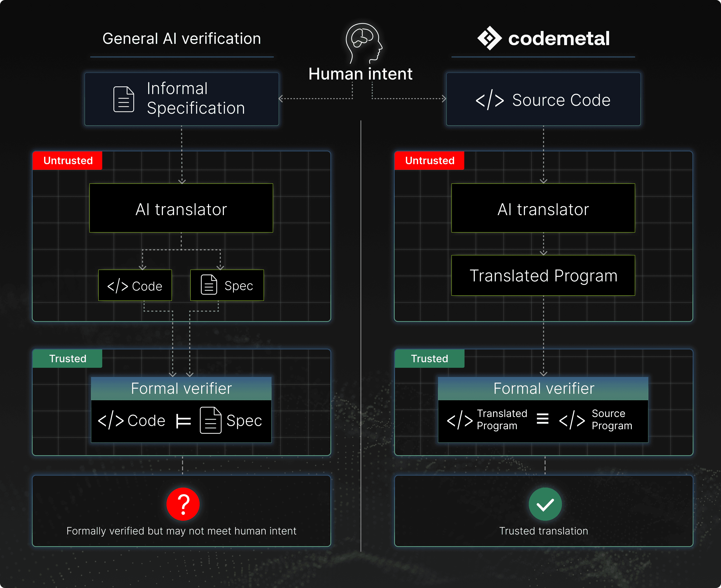
Task: Click 'Formally verified but may not meet human intent'
Action: [182, 531]
